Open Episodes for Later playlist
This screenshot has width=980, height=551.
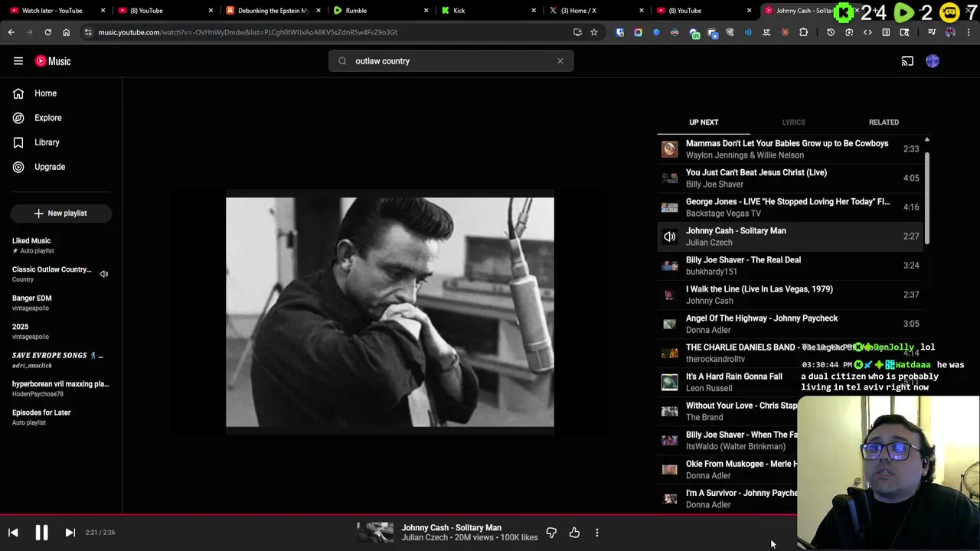click(61, 417)
